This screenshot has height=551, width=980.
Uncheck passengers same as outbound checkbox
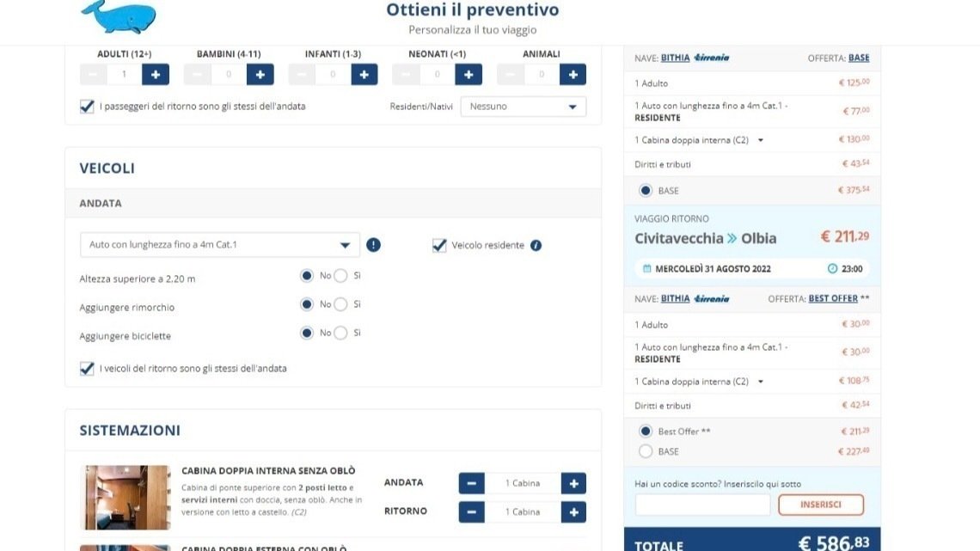[x=86, y=107]
